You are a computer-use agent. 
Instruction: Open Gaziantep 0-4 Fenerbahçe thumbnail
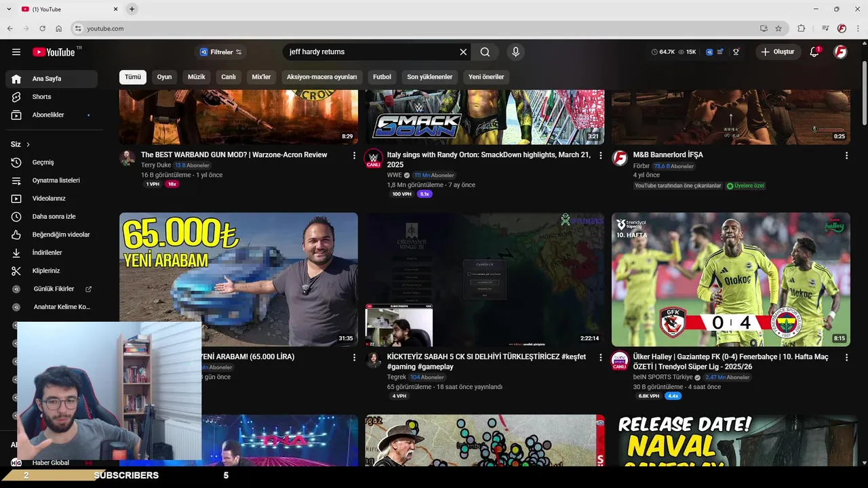731,279
